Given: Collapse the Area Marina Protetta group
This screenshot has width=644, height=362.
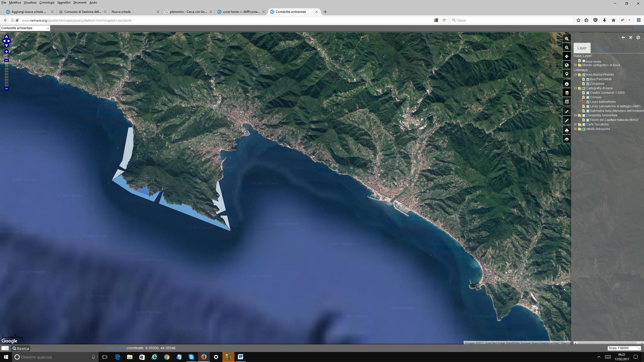Looking at the screenshot, I should click(575, 75).
